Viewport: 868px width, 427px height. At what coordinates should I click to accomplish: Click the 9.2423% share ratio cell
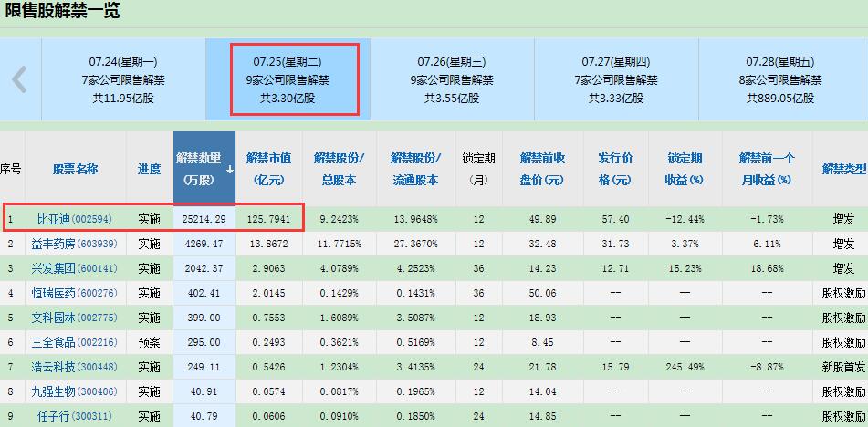339,220
